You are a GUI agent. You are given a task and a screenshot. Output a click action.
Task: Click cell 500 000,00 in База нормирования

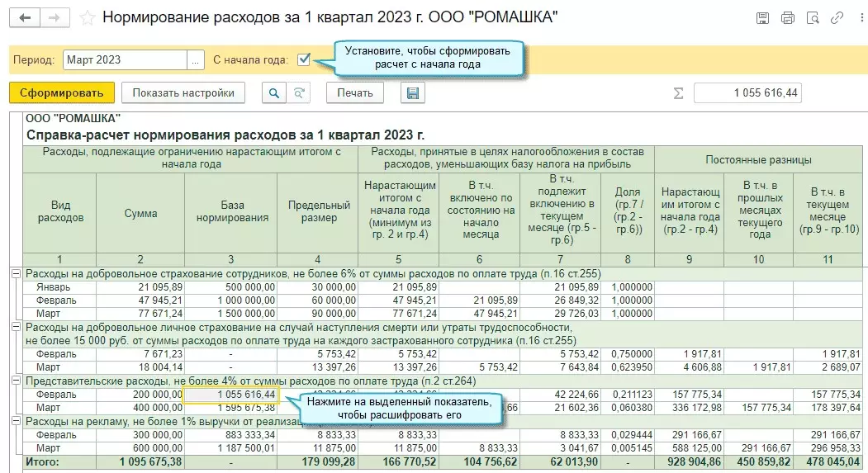tap(231, 287)
